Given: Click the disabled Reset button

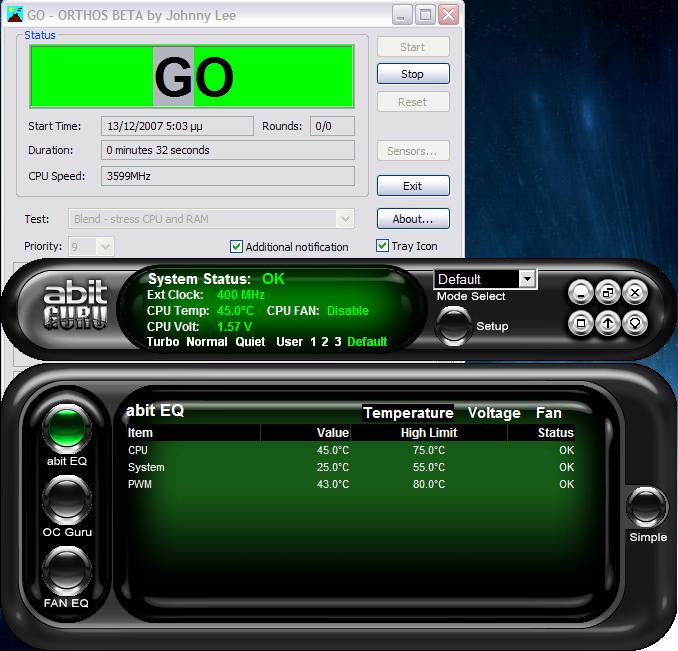Looking at the screenshot, I should (413, 102).
